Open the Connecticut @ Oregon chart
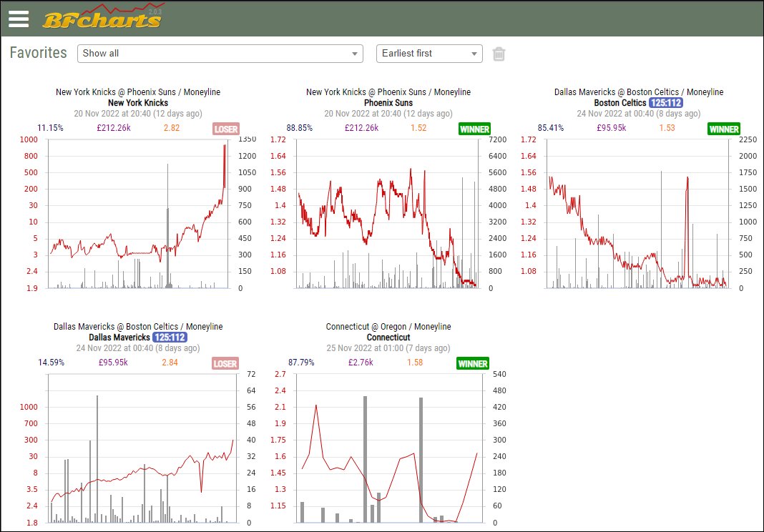The width and height of the screenshot is (764, 532). click(388, 326)
